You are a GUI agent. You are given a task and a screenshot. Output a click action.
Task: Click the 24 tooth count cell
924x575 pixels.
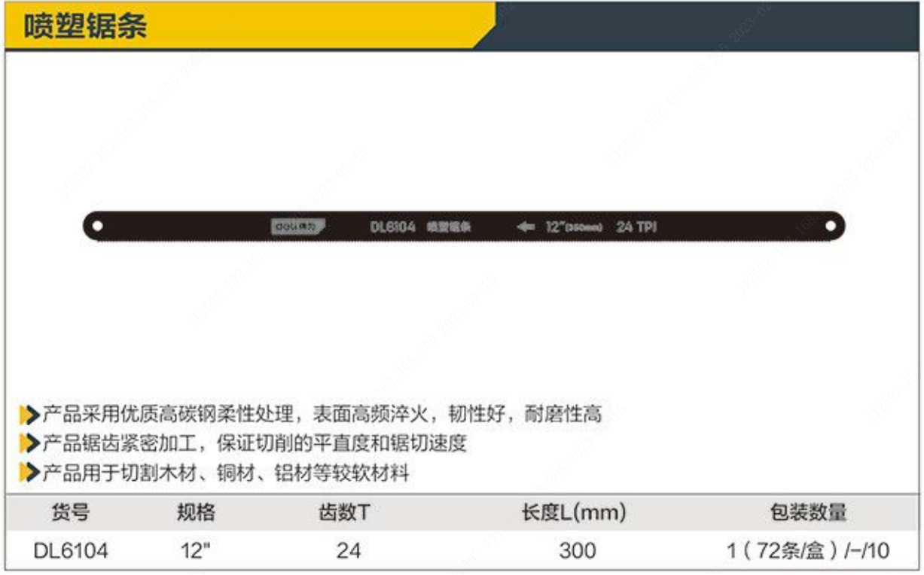pos(348,551)
